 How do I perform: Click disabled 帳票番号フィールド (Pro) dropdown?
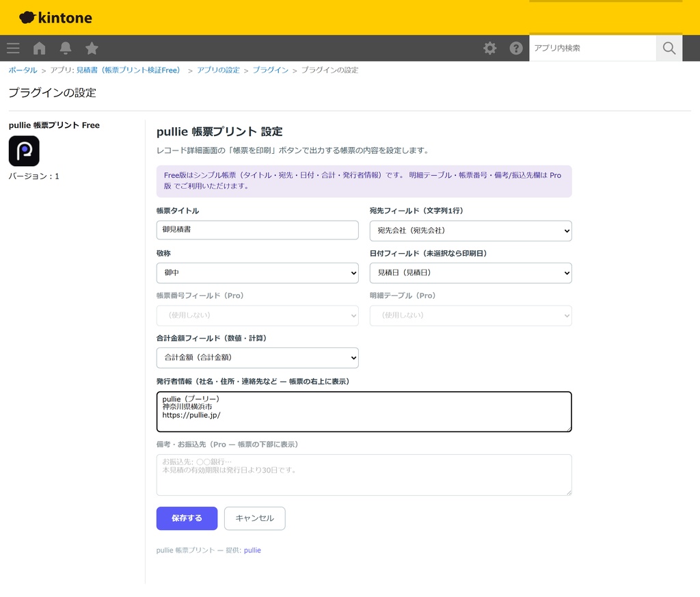(257, 315)
